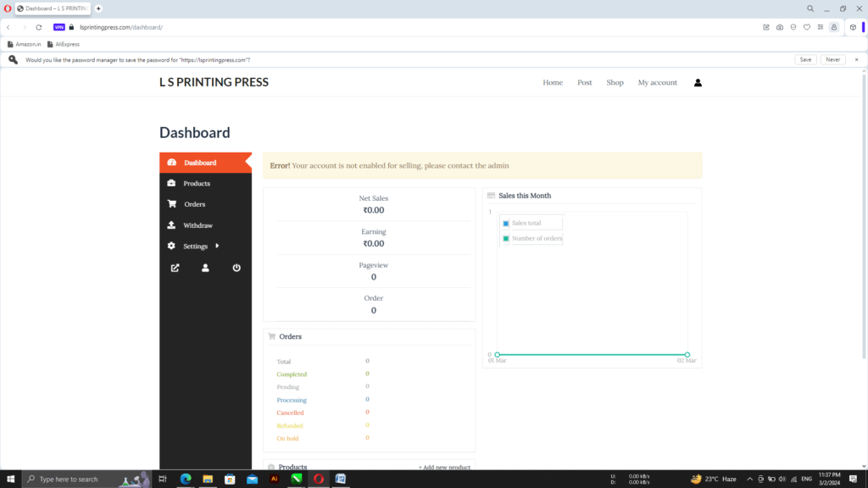Open the Windows Start menu
Image resolution: width=868 pixels, height=488 pixels.
pos(10,480)
